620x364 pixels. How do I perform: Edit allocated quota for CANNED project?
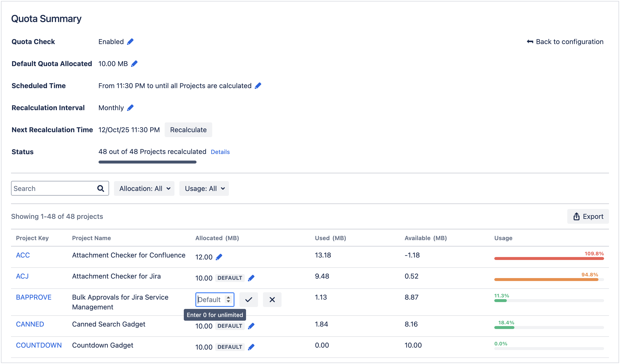[251, 326]
